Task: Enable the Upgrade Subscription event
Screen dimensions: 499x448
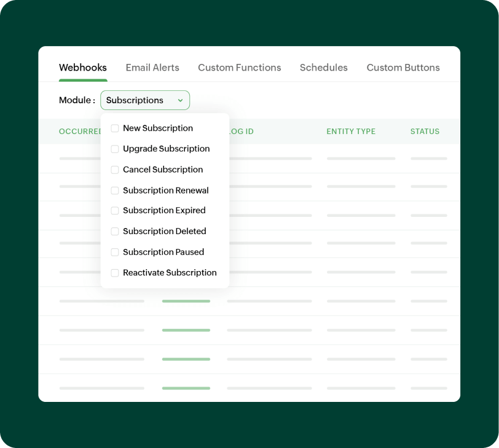Action: click(x=114, y=149)
